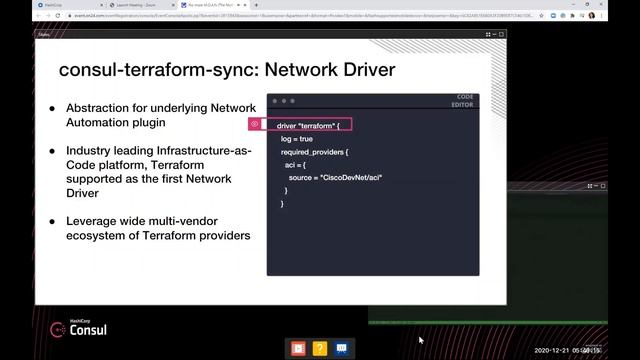Click the HashiCorp Consul logo
The height and width of the screenshot is (360, 640).
pos(78,329)
